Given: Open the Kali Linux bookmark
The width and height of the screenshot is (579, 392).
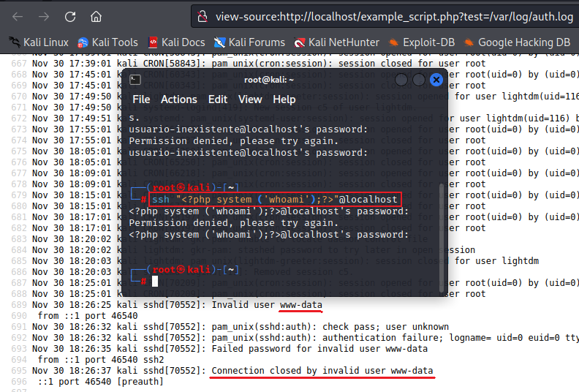Looking at the screenshot, I should [x=39, y=42].
